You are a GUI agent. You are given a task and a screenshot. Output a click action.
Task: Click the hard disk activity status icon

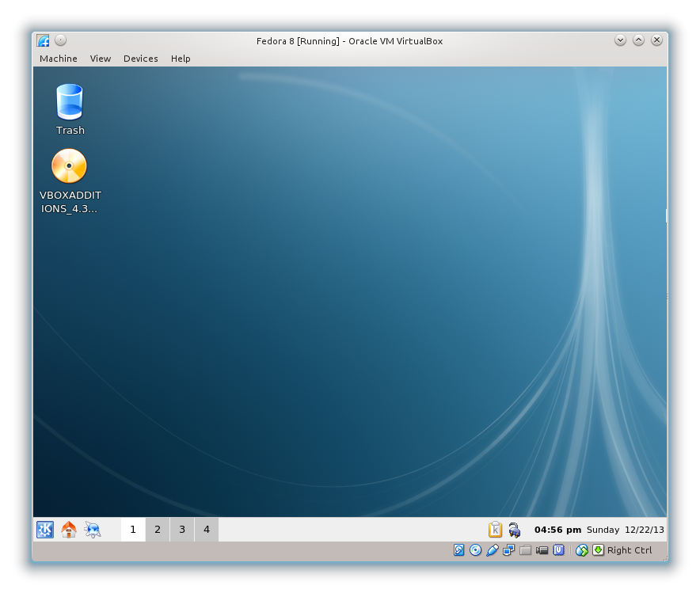click(458, 550)
